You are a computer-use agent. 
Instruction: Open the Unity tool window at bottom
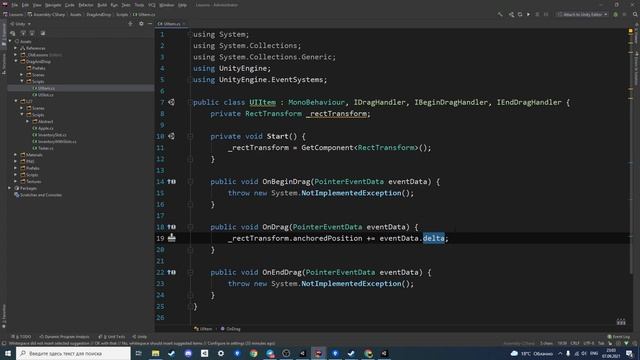coord(140,337)
